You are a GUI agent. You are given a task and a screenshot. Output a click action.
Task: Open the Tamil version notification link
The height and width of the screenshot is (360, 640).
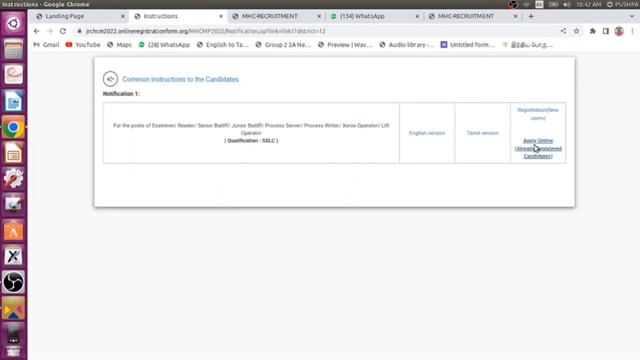[x=482, y=133]
